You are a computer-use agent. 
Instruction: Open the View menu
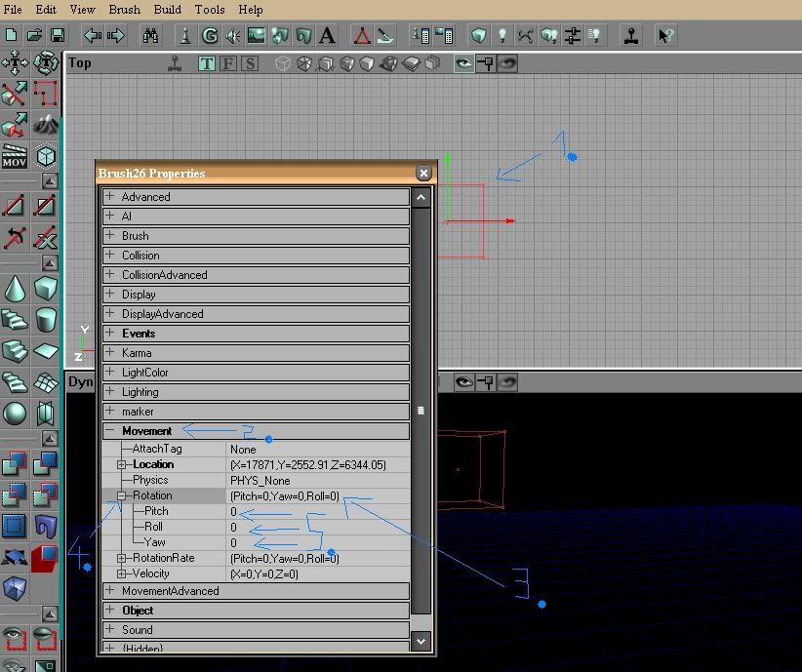[82, 10]
